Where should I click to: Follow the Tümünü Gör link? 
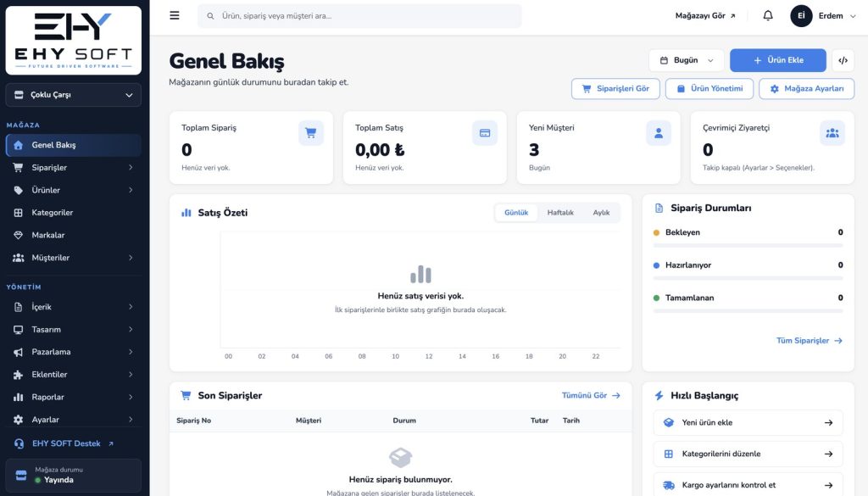tap(591, 395)
